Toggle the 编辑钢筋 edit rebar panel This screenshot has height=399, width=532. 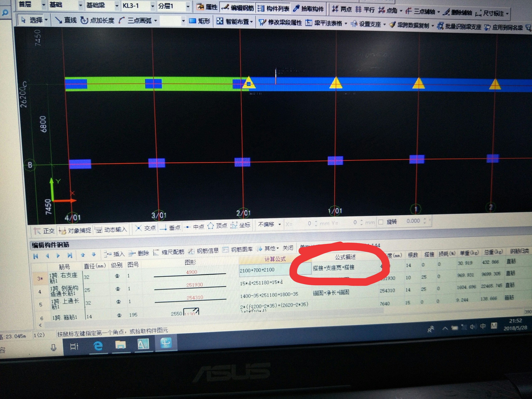[237, 8]
